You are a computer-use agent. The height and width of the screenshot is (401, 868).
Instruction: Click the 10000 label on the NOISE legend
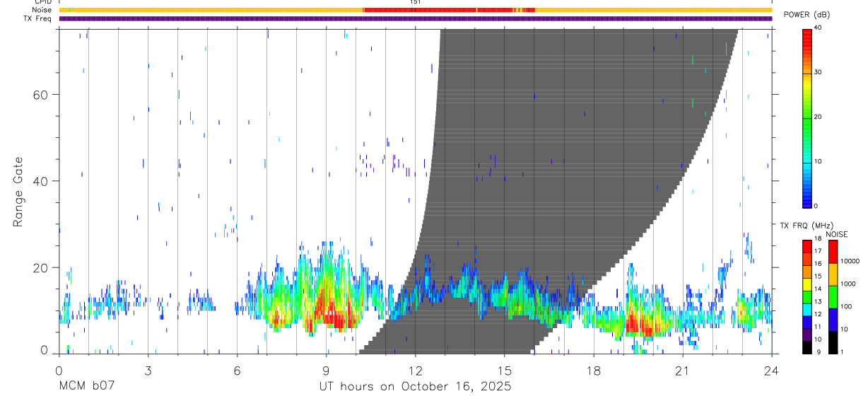tap(850, 261)
